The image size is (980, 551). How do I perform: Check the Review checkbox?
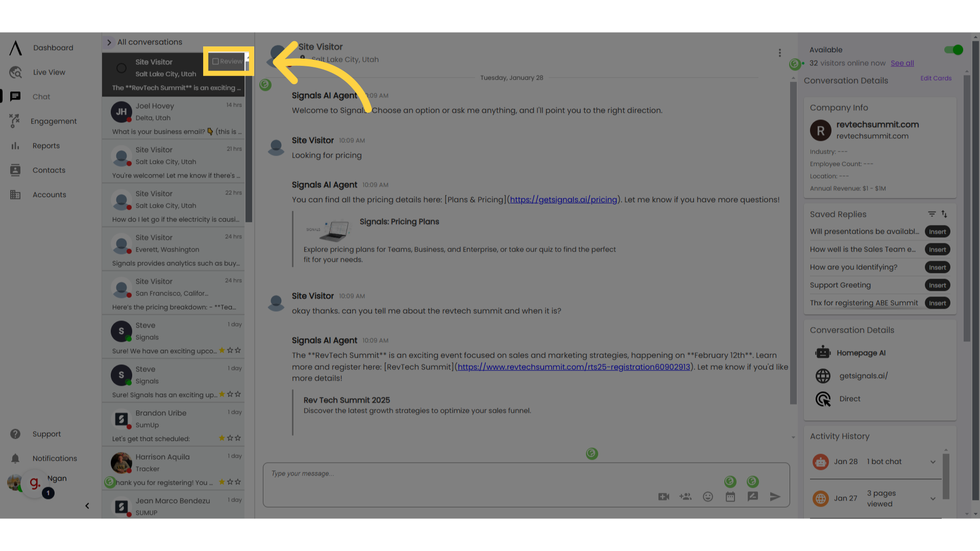click(215, 61)
